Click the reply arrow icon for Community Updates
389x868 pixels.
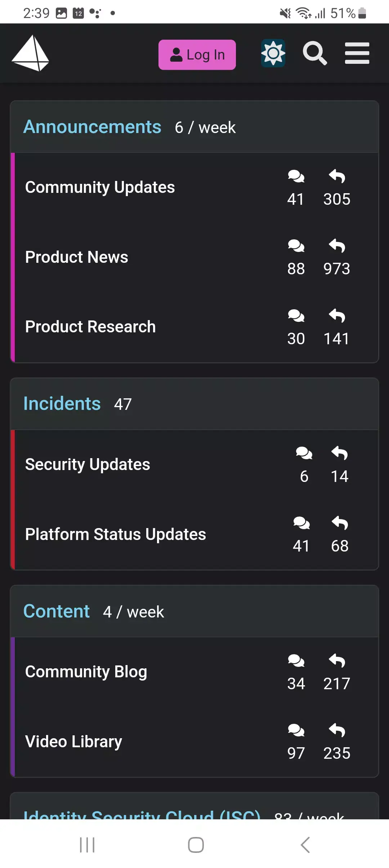pyautogui.click(x=336, y=177)
